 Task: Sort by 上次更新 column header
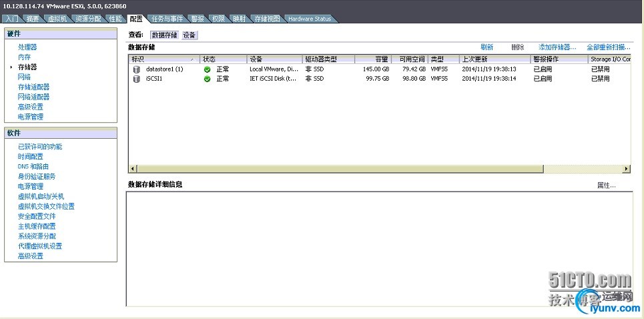point(495,59)
